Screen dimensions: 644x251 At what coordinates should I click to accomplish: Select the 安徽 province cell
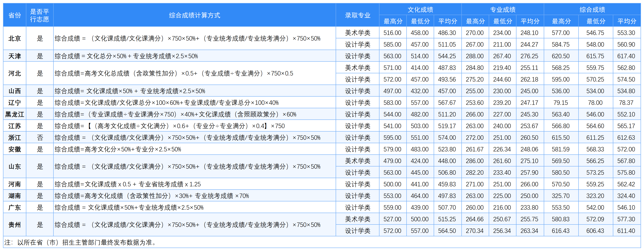14,149
